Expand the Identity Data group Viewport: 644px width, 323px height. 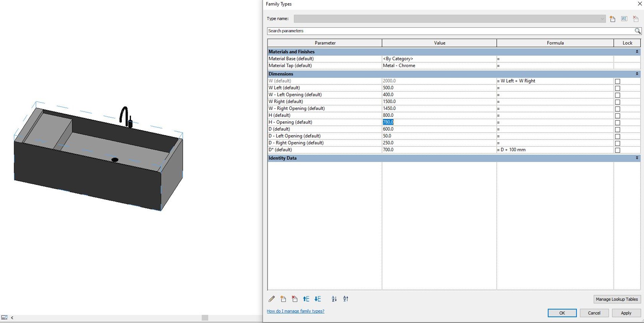637,158
